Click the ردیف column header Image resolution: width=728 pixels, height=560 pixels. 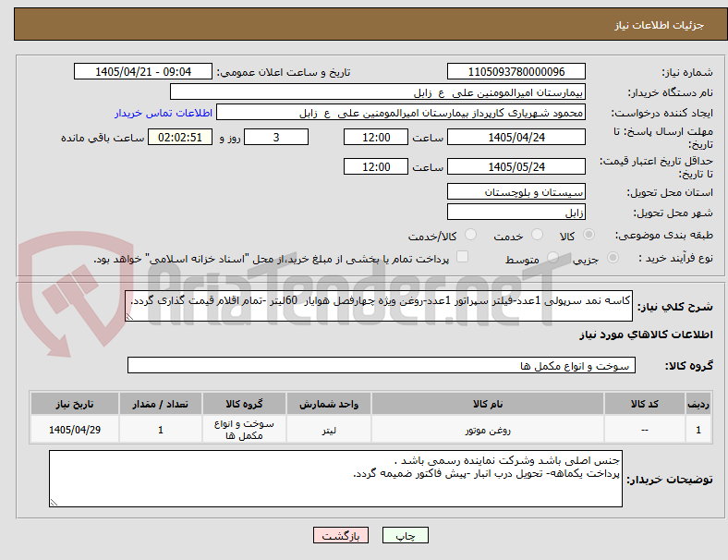(698, 404)
